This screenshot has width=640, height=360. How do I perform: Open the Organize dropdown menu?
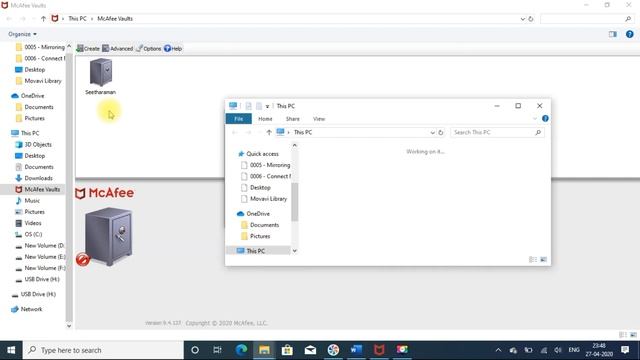(22, 34)
